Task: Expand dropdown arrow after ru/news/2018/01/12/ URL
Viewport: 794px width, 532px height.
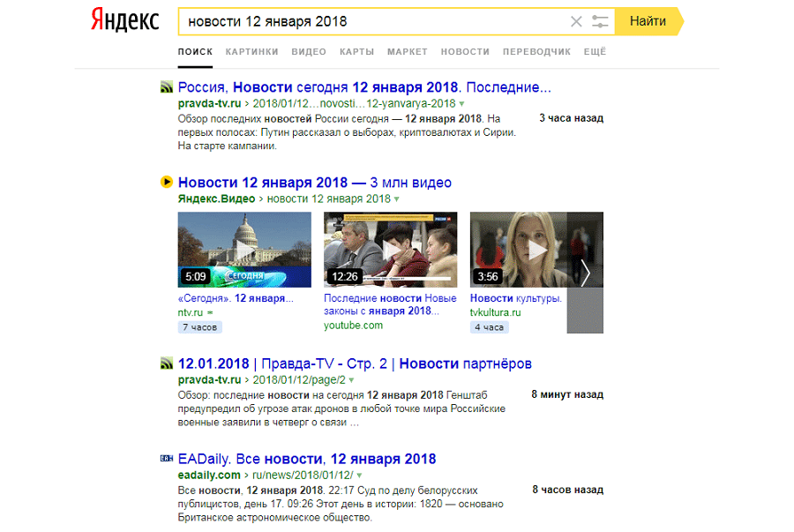Action: point(360,476)
